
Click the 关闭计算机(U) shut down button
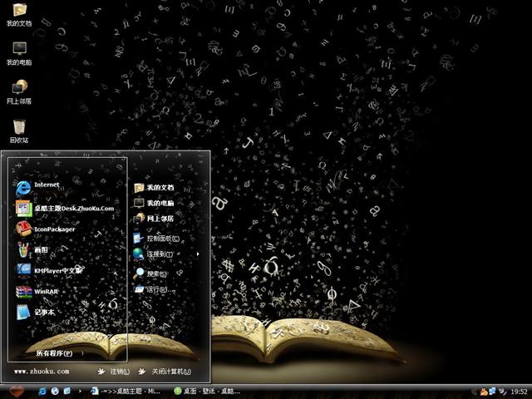[x=165, y=372]
